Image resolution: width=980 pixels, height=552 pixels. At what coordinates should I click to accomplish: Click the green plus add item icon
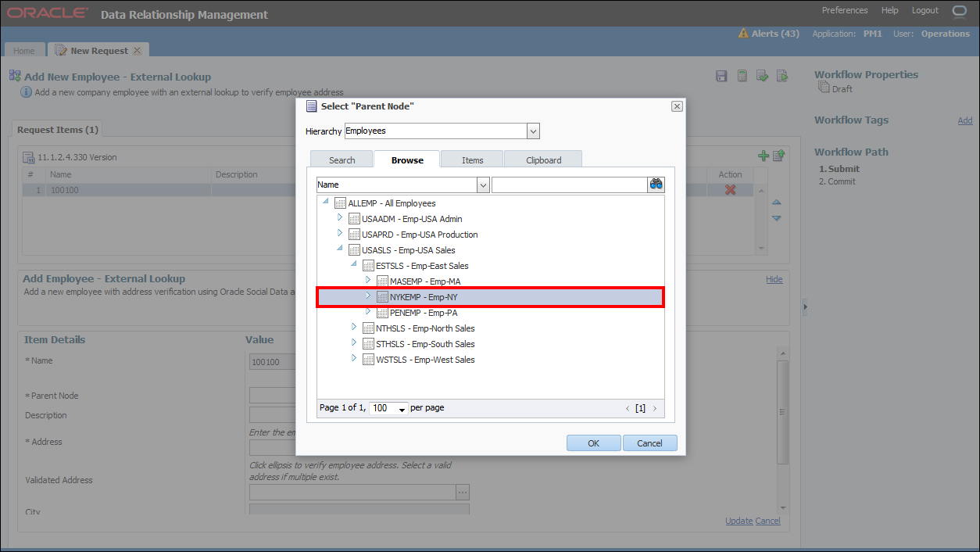764,156
